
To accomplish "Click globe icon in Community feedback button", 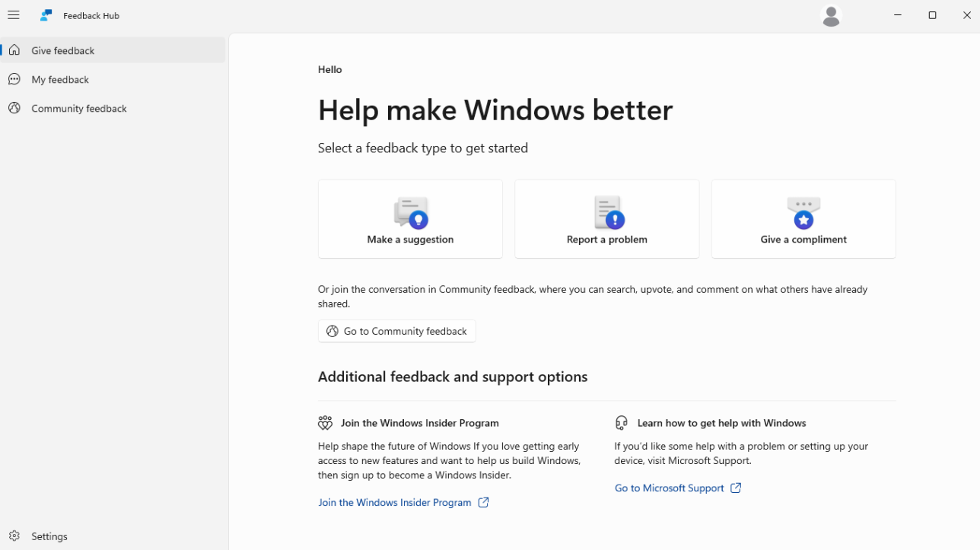I will click(x=332, y=331).
